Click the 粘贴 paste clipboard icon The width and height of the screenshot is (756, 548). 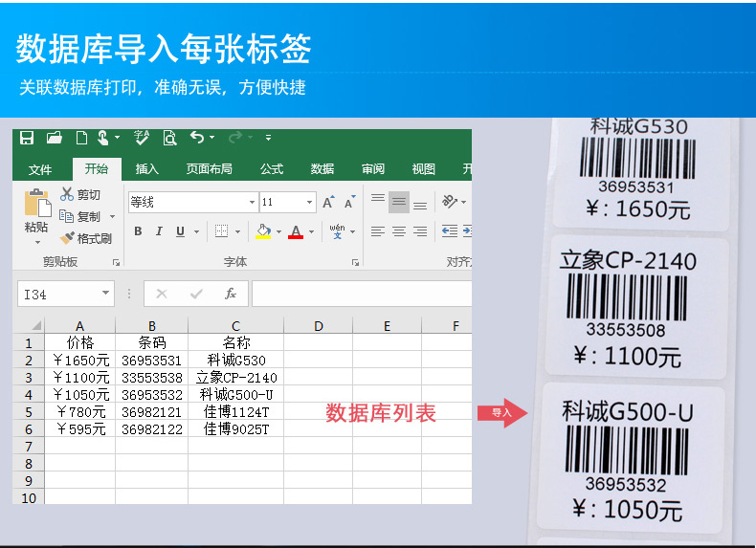click(37, 203)
